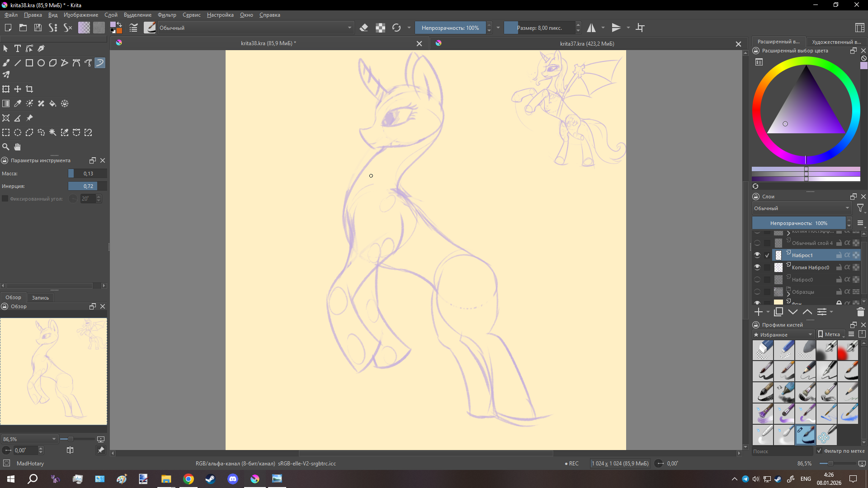This screenshot has height=488, width=868.
Task: Enable the Фиксированный угол checkbox
Action: point(5,199)
